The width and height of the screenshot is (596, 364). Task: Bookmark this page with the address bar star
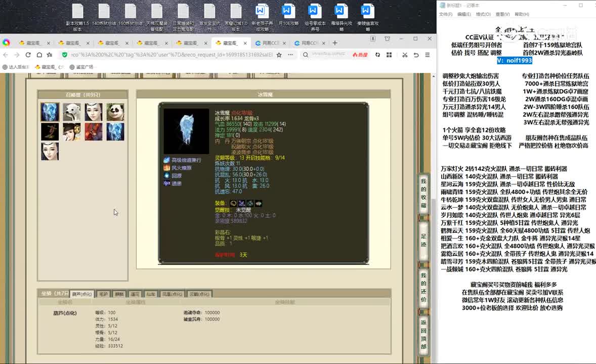[279, 55]
